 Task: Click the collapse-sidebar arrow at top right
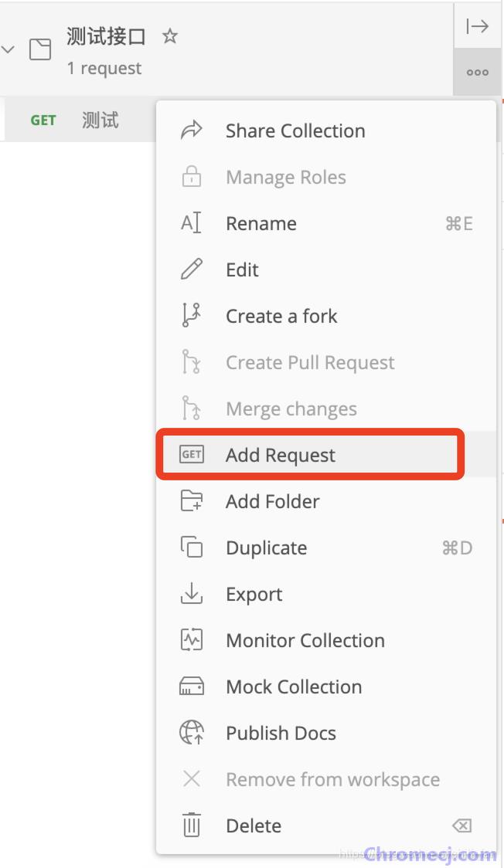coord(478,26)
